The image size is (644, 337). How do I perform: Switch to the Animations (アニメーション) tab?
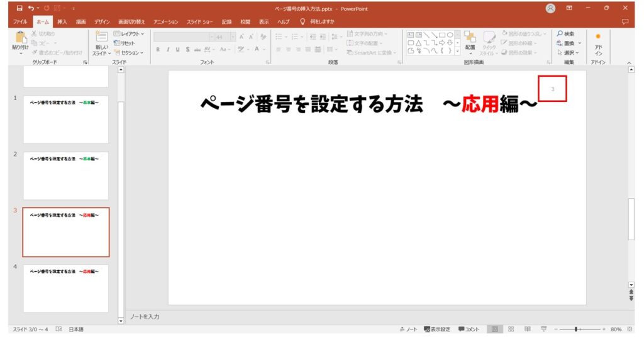coord(166,22)
